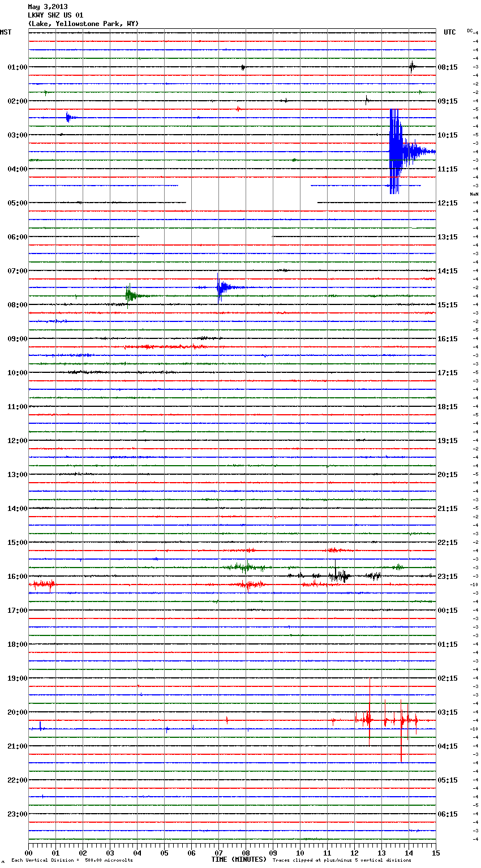Select the 03:00 MST time label
This screenshot has width=481, height=868.
[17, 135]
